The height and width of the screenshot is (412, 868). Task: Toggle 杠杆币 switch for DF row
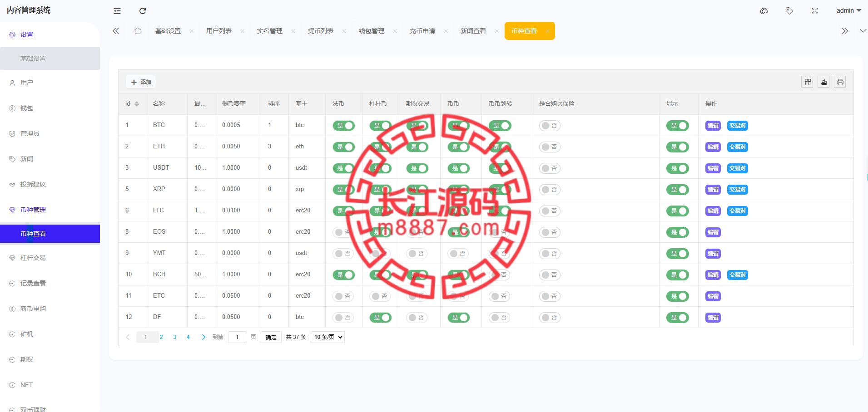point(381,318)
